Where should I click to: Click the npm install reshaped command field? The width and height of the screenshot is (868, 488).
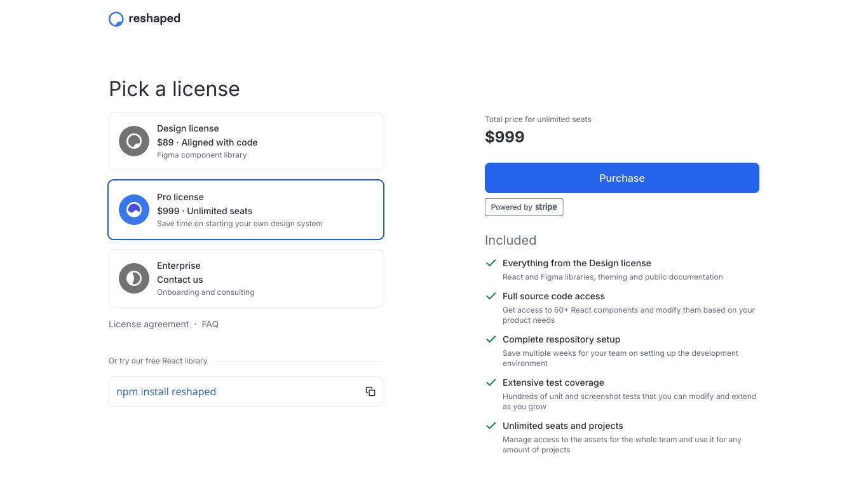[246, 391]
